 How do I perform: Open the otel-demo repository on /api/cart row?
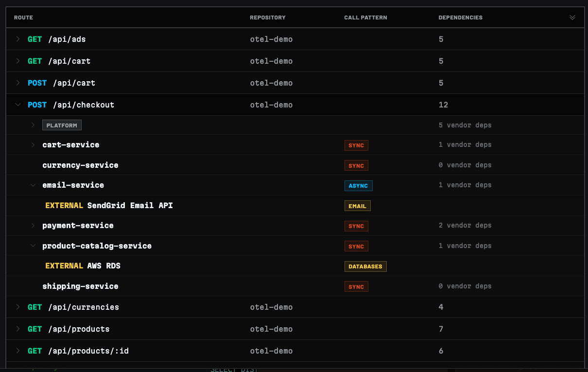point(271,61)
